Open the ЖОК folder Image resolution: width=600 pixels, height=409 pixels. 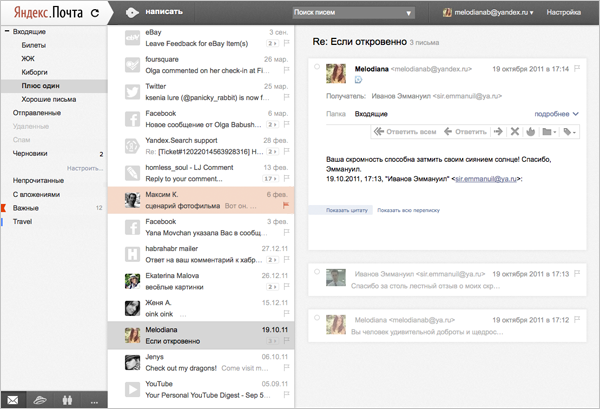pyautogui.click(x=28, y=59)
